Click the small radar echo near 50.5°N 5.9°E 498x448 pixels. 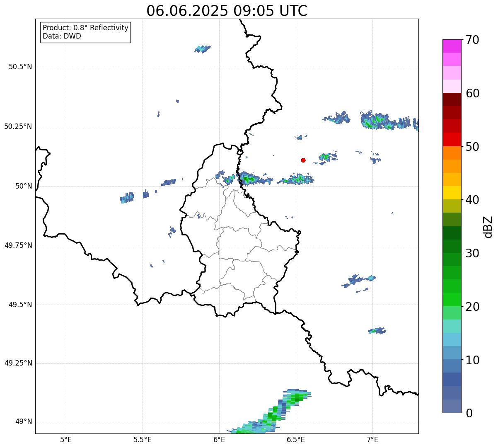click(x=202, y=49)
